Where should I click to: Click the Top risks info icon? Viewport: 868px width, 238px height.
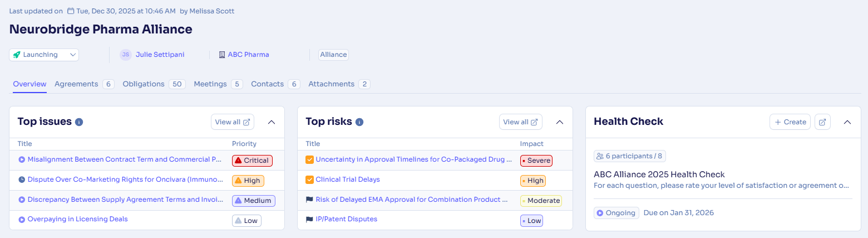tap(359, 122)
